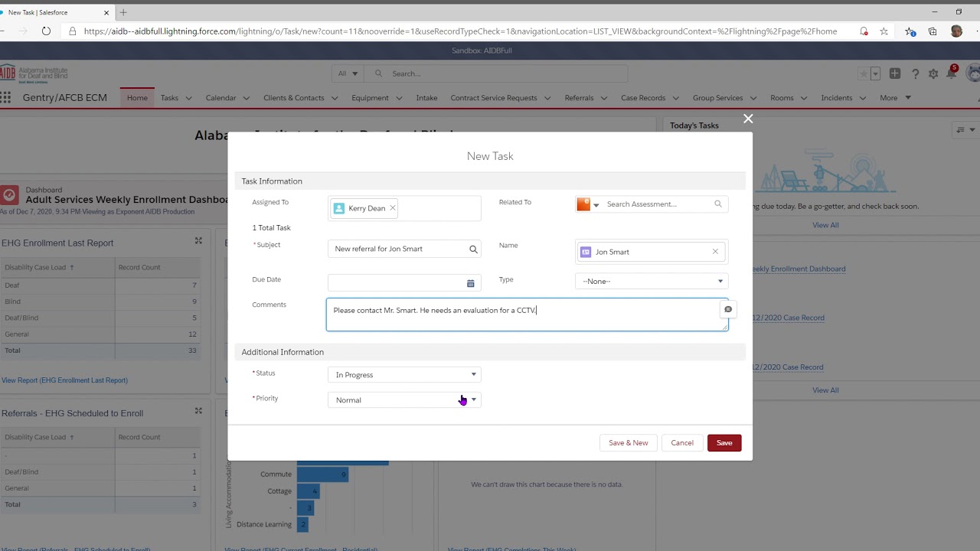Close the New Task dialog with X

click(x=748, y=119)
